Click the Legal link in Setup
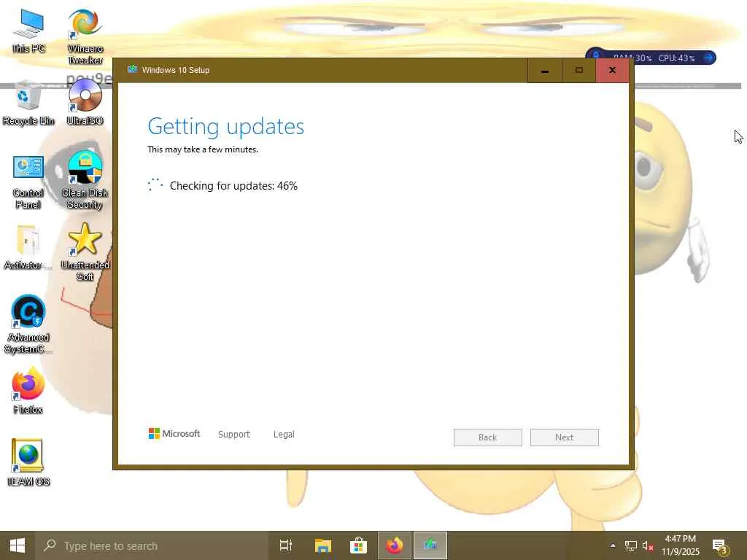747x560 pixels. (284, 435)
